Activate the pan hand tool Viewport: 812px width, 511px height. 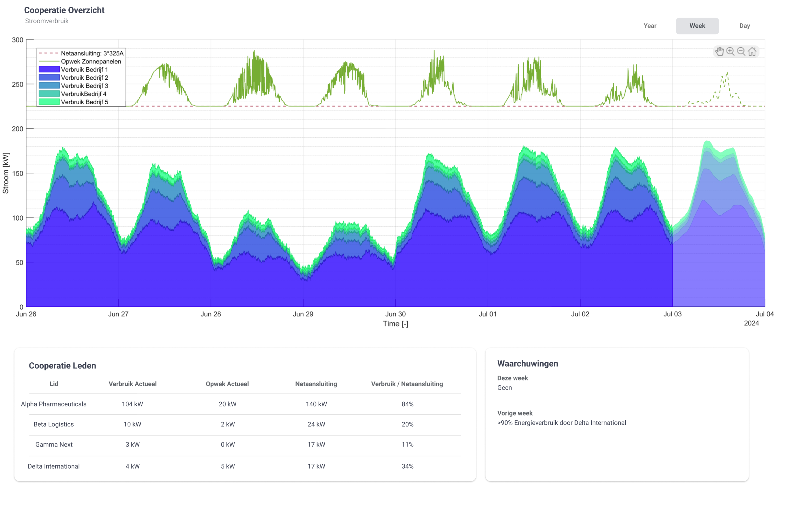719,51
